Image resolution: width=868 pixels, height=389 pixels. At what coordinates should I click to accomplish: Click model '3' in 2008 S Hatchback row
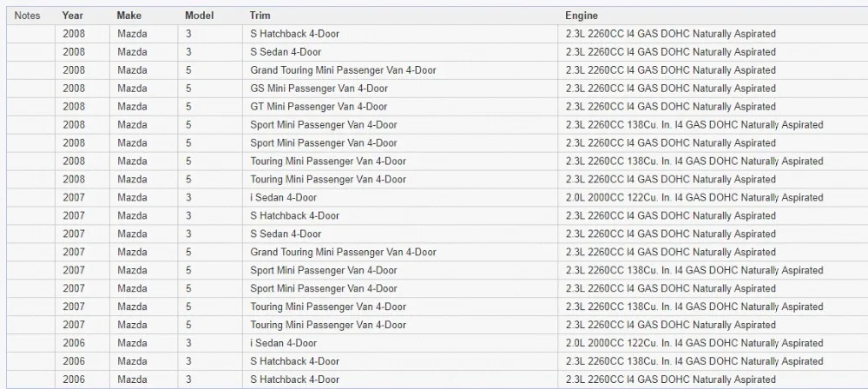click(210, 34)
